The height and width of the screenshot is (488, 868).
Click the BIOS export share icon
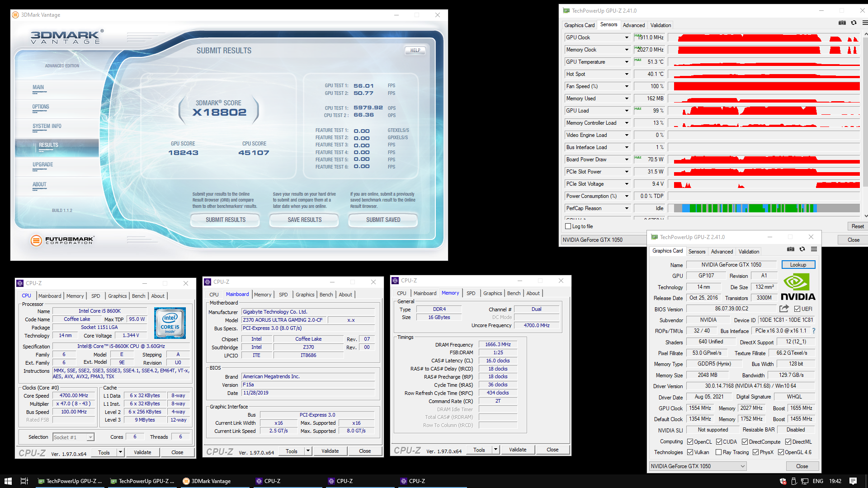coord(784,309)
